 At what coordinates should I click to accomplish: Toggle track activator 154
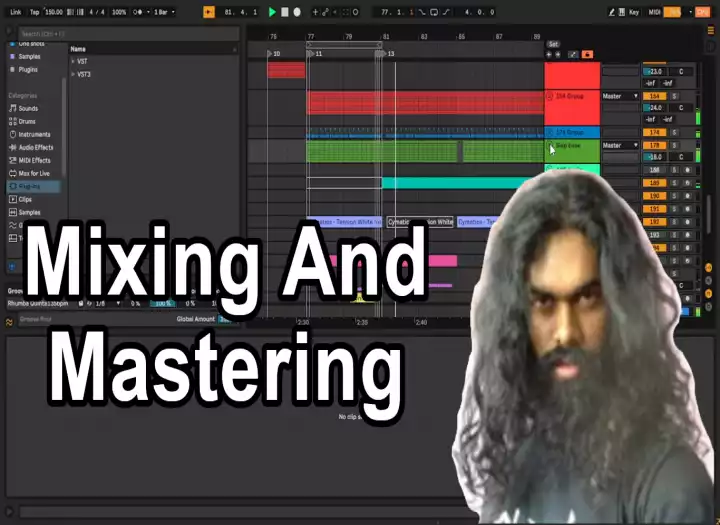[654, 96]
